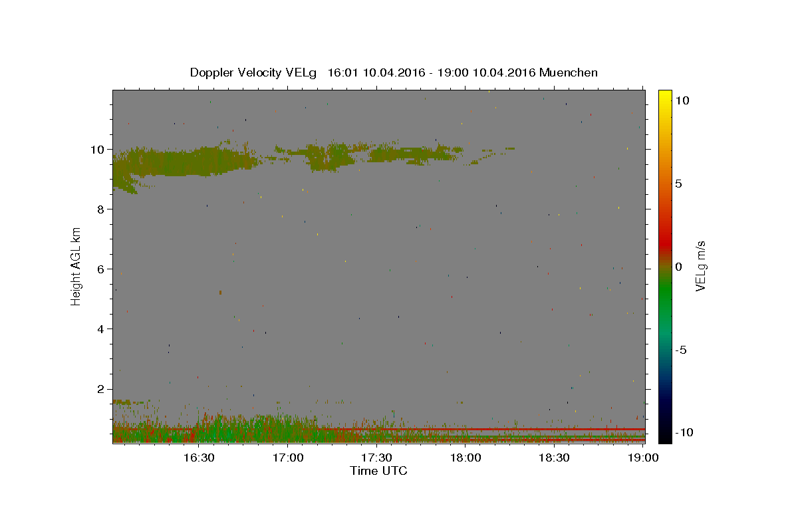This screenshot has width=798, height=532.
Task: Click the 18:30 time tick label
Action: [554, 458]
